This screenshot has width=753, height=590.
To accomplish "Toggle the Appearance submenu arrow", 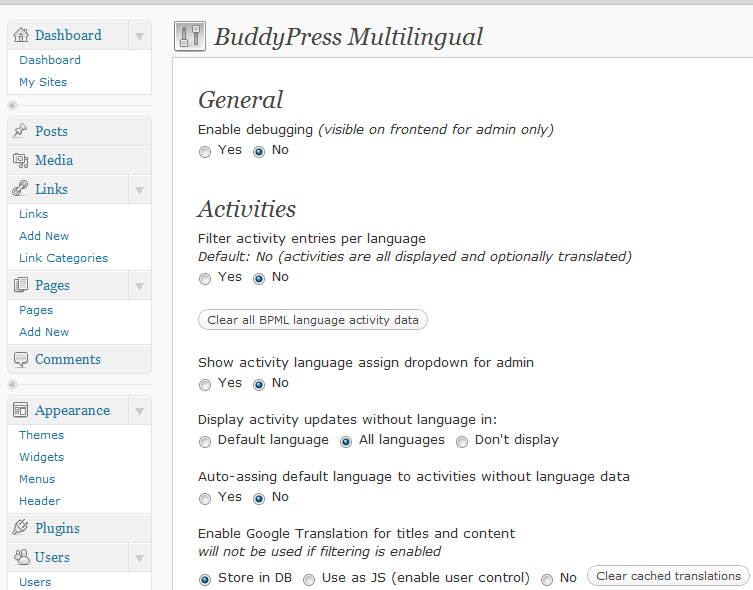I will pos(140,411).
